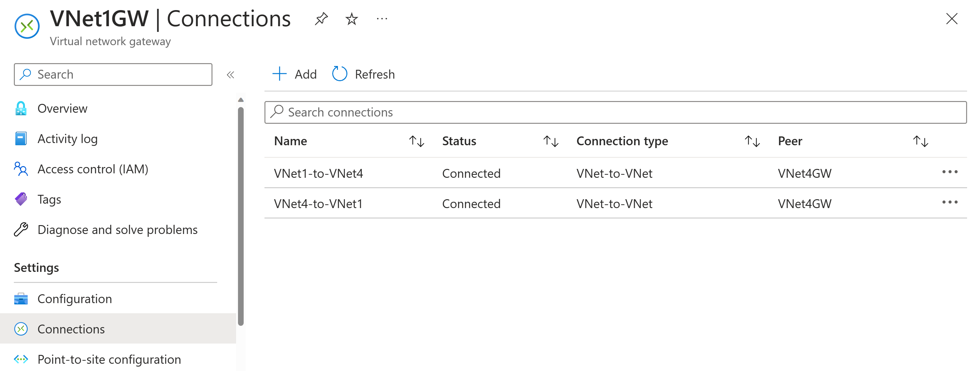Open the Configuration settings page

(75, 299)
